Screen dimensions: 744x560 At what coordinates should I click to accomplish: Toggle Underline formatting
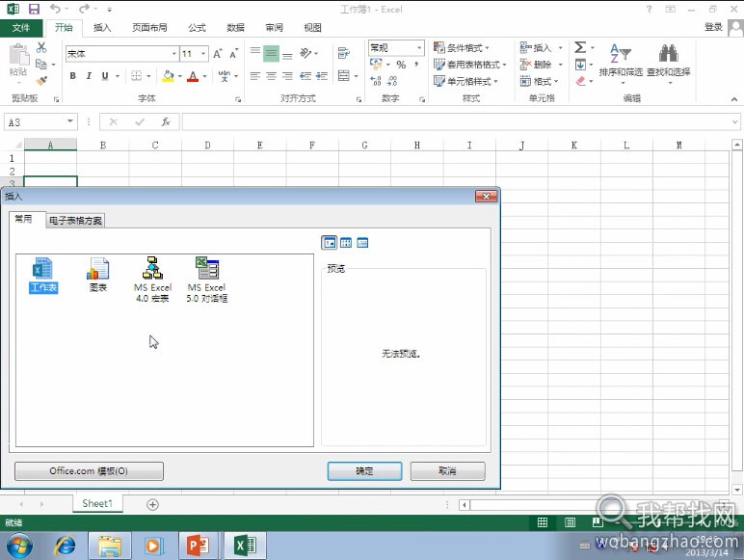point(105,75)
